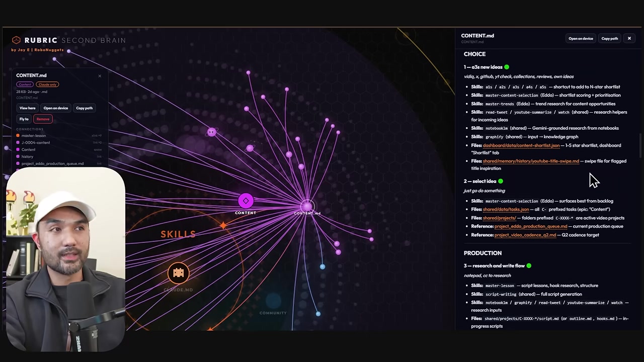Click the Fly to button

[24, 119]
